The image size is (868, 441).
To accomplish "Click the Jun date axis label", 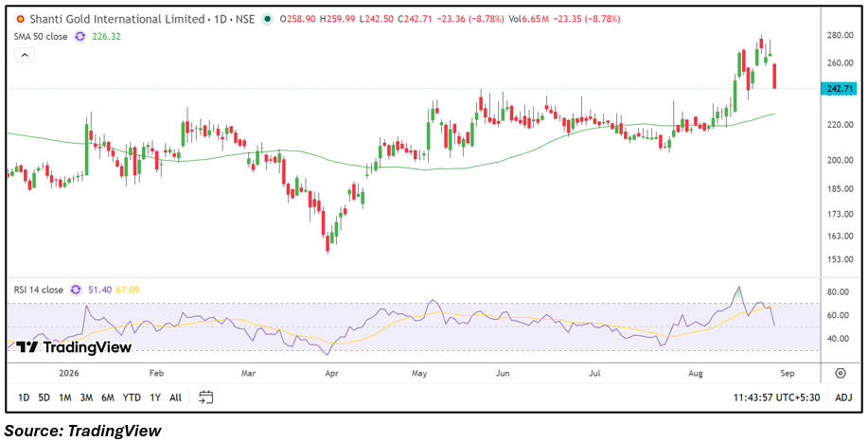I will click(503, 374).
